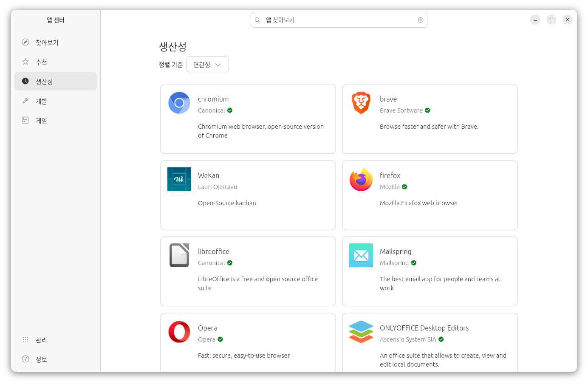
Task: Open the chromium app title
Action: tap(213, 99)
